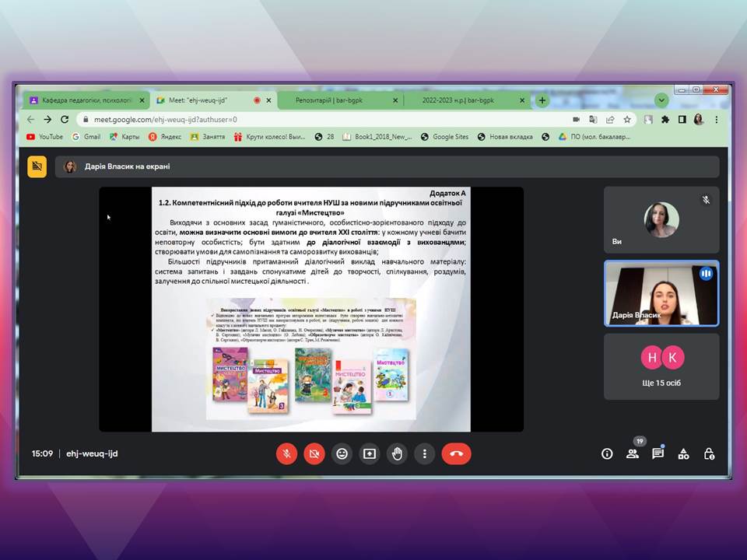Switch to Кафедра педагогіки tab

pos(86,100)
